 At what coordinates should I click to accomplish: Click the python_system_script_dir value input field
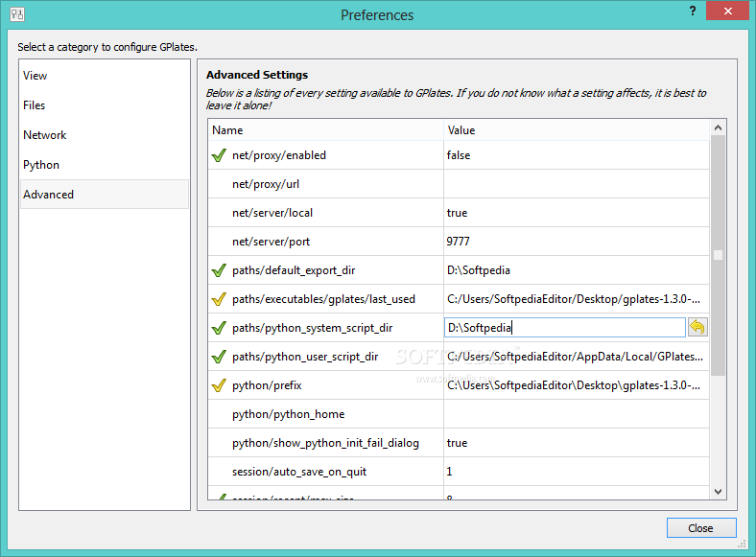pyautogui.click(x=564, y=328)
